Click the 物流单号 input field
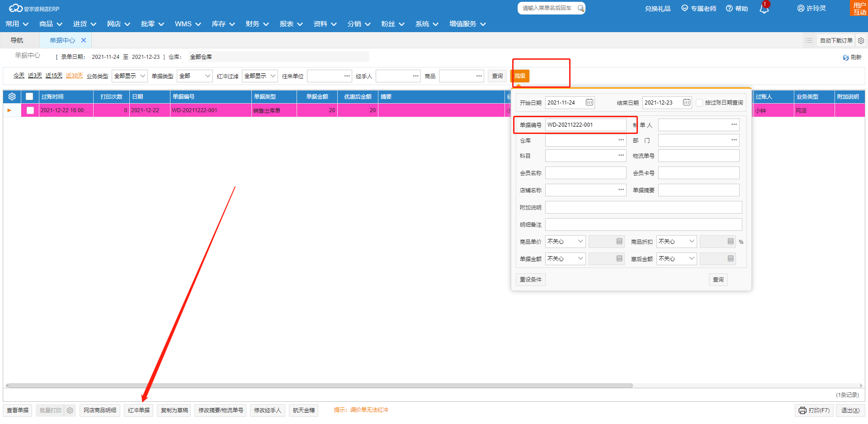Image resolution: width=868 pixels, height=424 pixels. coord(699,156)
